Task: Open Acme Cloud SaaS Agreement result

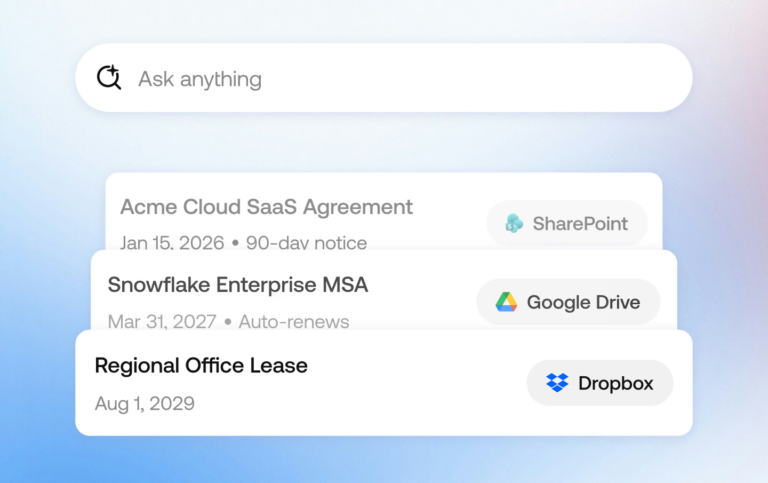Action: pyautogui.click(x=384, y=212)
